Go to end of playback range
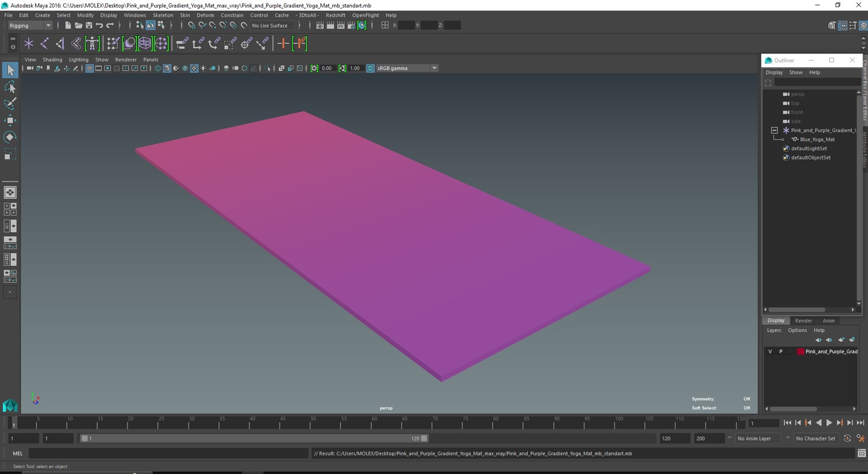This screenshot has width=868, height=474. 860,423
